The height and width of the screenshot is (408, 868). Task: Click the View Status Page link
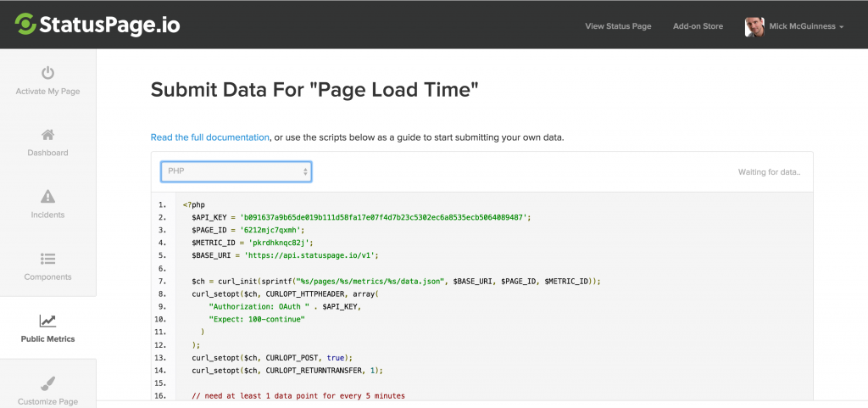tap(618, 26)
